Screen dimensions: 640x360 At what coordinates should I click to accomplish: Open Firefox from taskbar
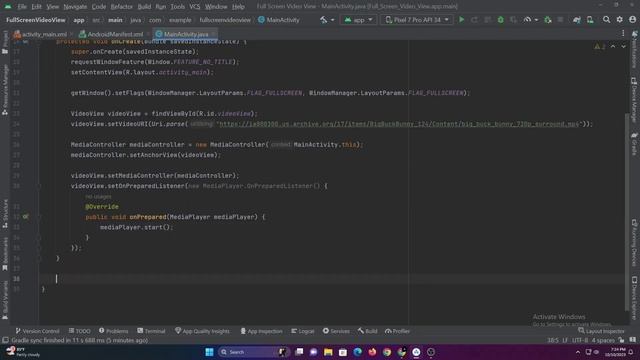point(372,352)
